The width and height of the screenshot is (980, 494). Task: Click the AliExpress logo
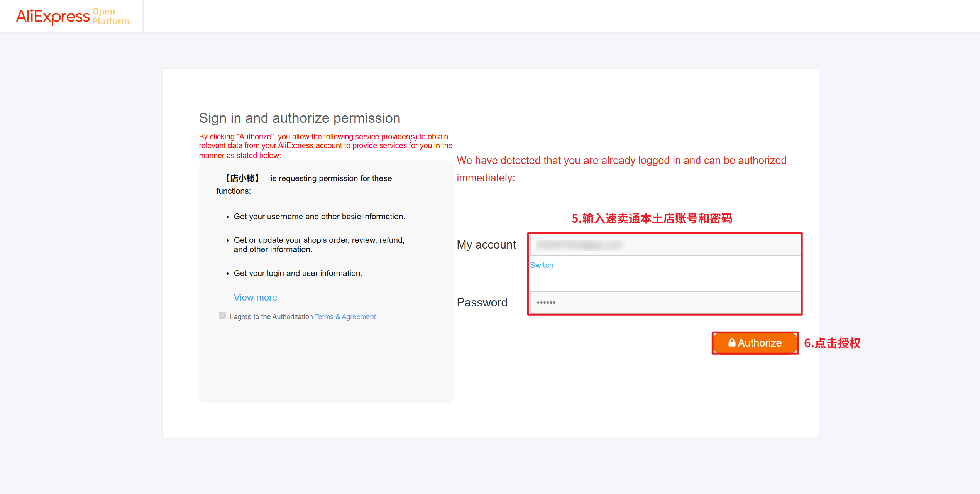pos(52,16)
